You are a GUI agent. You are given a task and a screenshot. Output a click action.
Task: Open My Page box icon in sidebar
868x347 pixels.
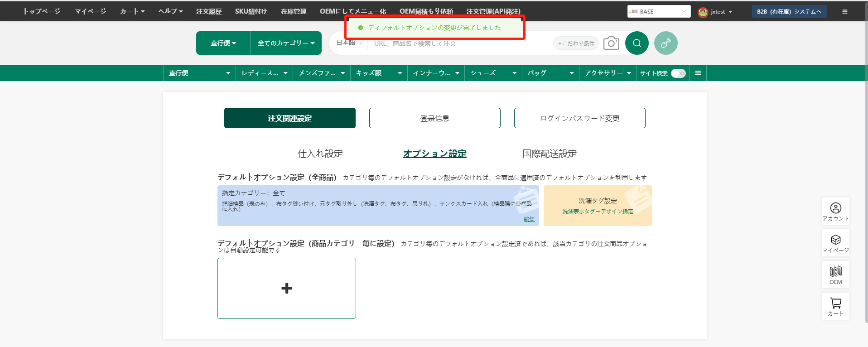pos(835,243)
